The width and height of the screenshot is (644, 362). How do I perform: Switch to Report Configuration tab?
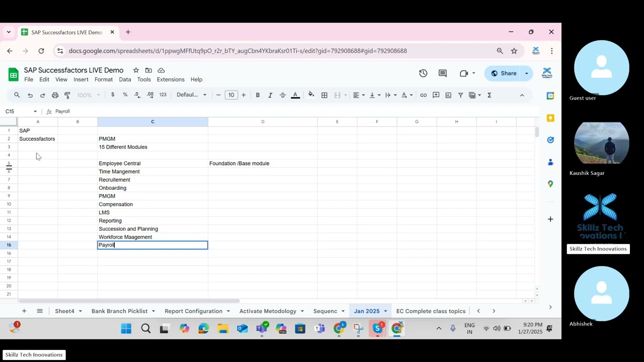click(193, 311)
